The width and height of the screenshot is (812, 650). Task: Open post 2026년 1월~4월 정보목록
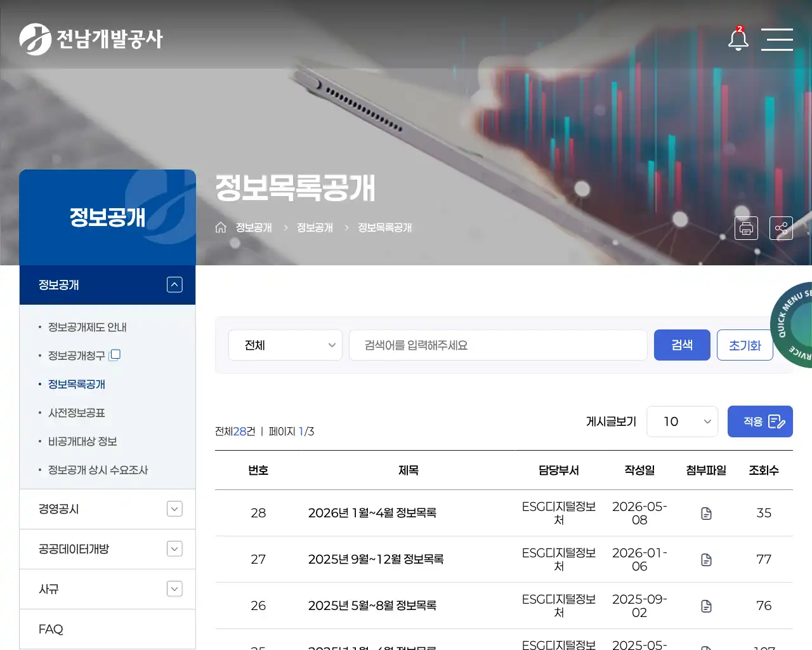[372, 513]
